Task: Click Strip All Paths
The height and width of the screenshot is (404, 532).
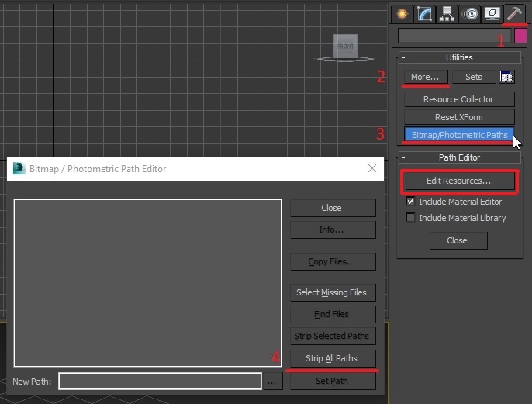Action: 333,358
